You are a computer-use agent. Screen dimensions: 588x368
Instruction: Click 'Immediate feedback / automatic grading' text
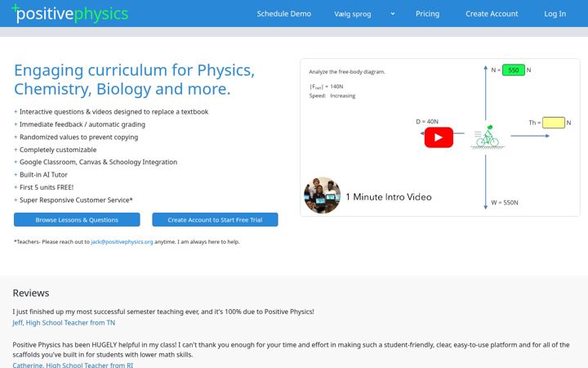pyautogui.click(x=82, y=124)
